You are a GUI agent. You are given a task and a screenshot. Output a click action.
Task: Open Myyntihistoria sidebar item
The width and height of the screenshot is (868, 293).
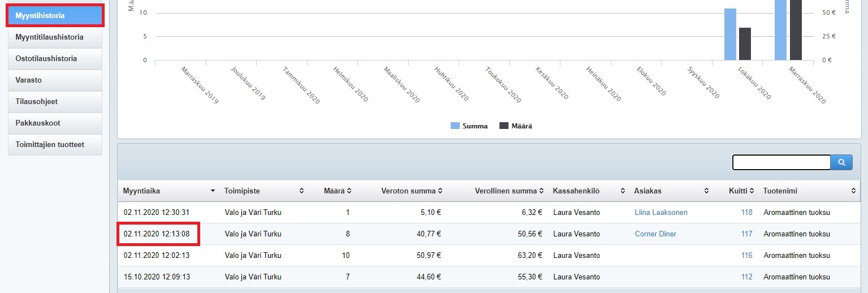pos(55,16)
